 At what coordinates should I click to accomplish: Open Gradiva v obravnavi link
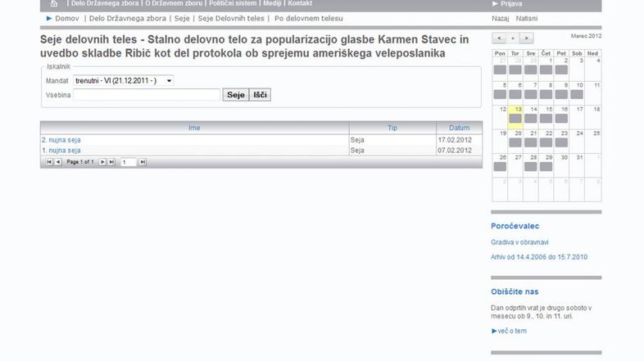[x=519, y=242]
